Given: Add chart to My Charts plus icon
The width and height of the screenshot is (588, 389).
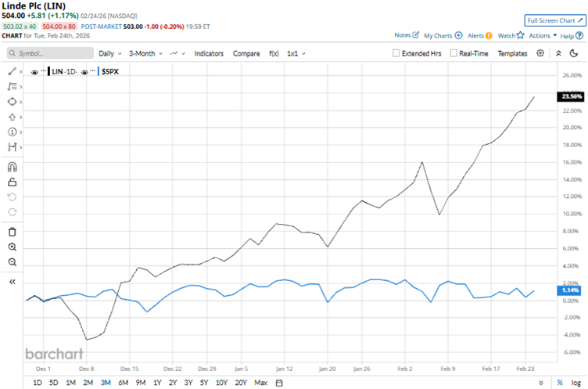Looking at the screenshot, I should point(458,35).
